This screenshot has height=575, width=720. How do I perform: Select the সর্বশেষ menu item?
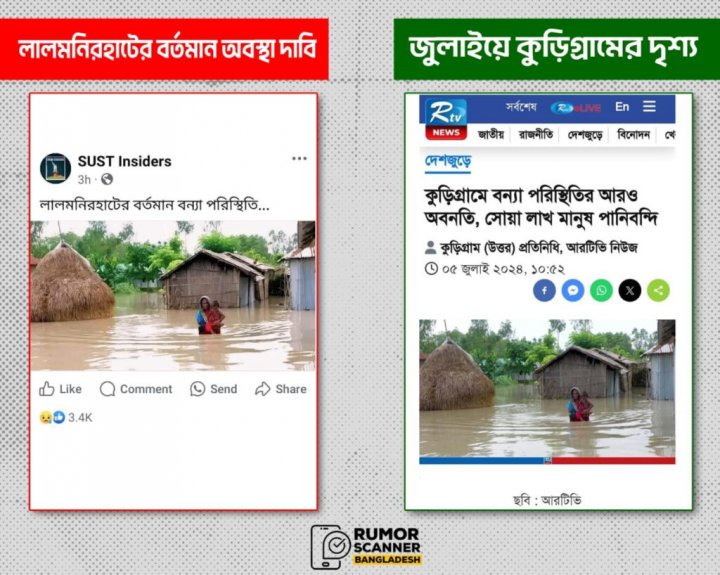pos(521,107)
